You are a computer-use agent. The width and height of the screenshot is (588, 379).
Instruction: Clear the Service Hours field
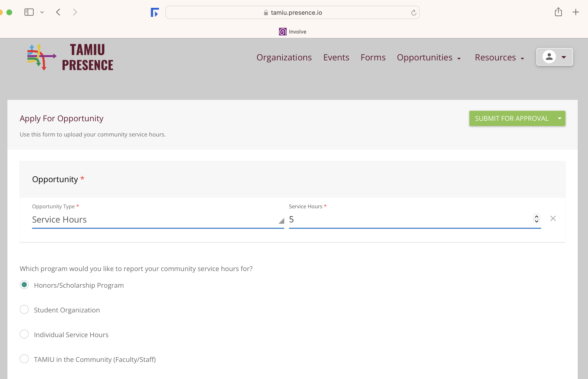pyautogui.click(x=553, y=219)
